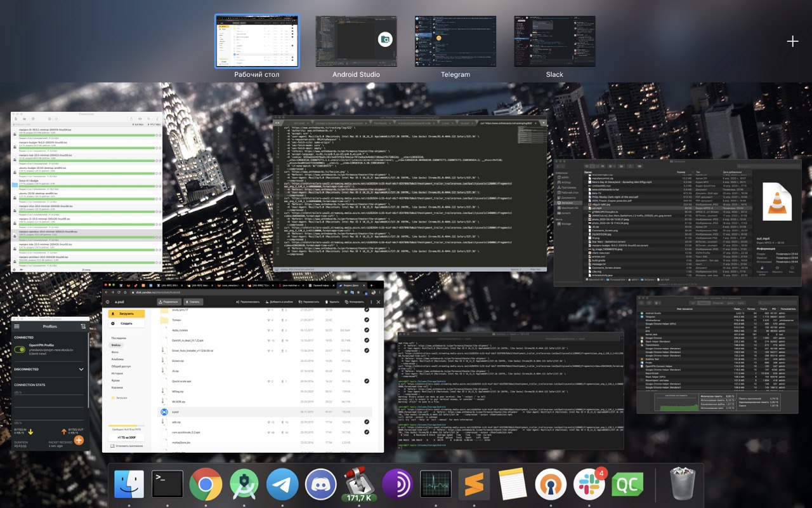Toggle the OpenVPN Profile connection switch
The height and width of the screenshot is (508, 812).
pyautogui.click(x=20, y=350)
